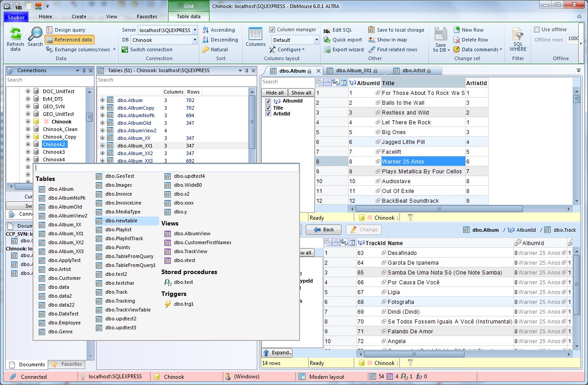Image resolution: width=588 pixels, height=385 pixels.
Task: Run Quick export
Action: click(342, 40)
